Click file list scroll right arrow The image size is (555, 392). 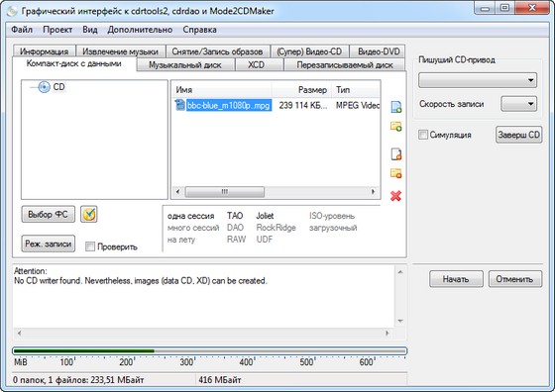point(373,192)
